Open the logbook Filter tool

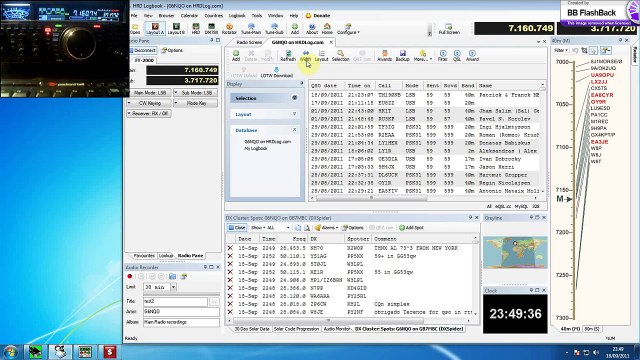443,56
